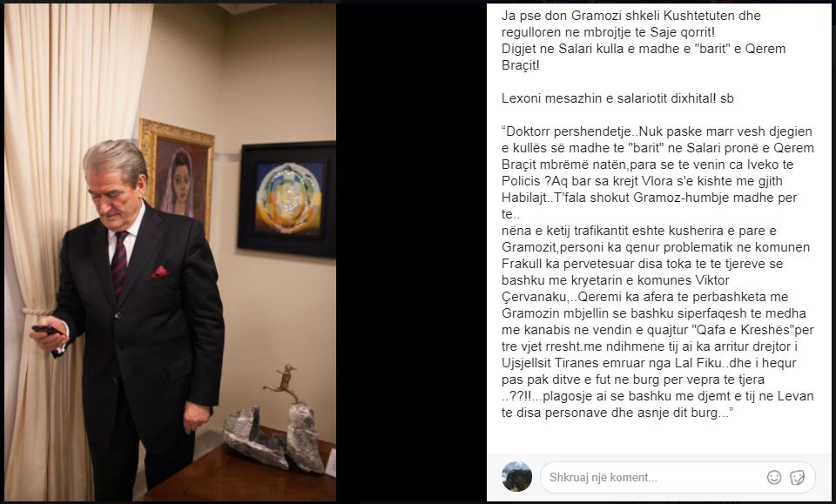Click the red pocket square on the suit
This screenshot has width=836, height=504.
tap(158, 272)
